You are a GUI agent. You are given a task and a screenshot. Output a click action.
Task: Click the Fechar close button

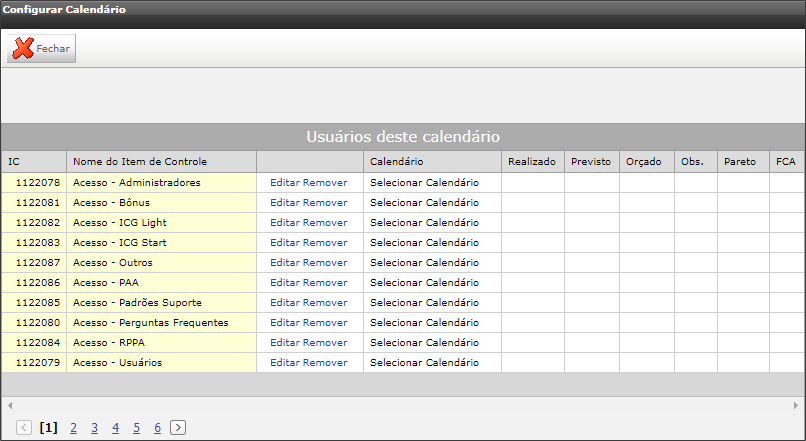[41, 48]
